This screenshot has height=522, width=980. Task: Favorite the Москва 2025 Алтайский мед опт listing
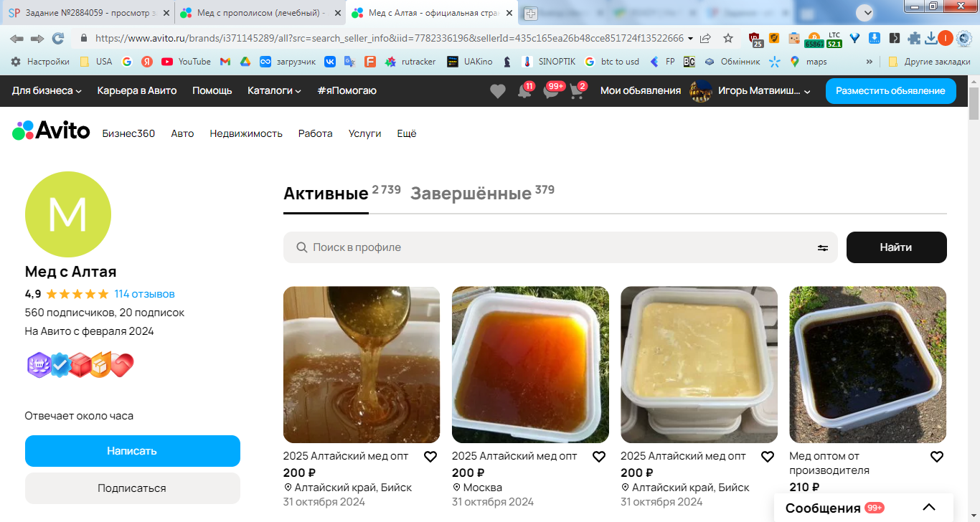[599, 457]
